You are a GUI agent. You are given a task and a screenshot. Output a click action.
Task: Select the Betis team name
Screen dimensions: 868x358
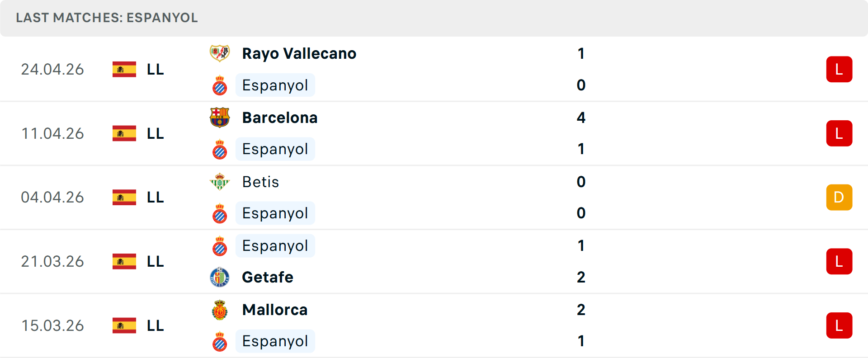(x=260, y=182)
